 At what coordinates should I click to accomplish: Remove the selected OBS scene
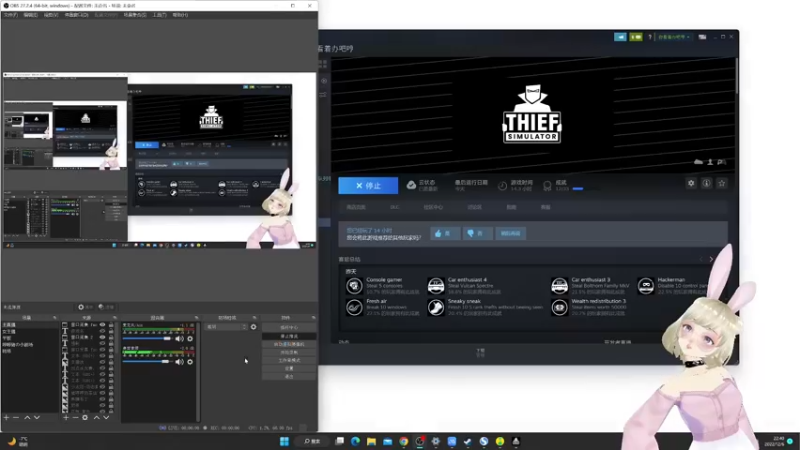point(16,417)
